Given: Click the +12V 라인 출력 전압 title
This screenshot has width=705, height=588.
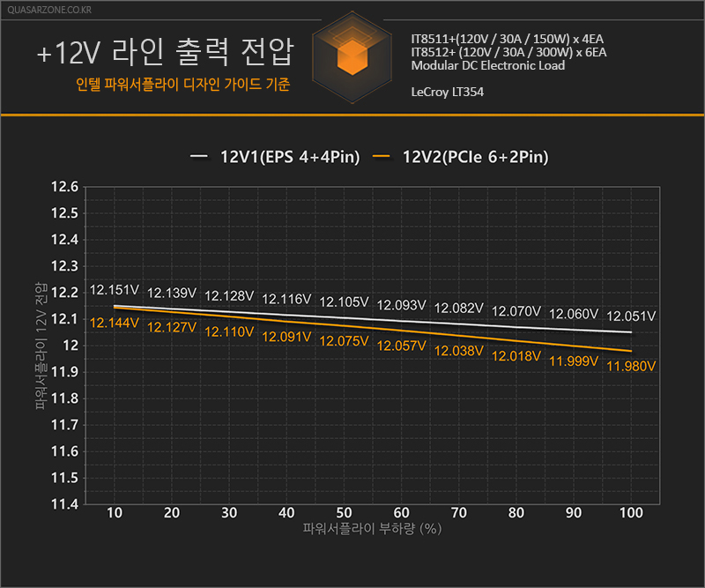Looking at the screenshot, I should [166, 52].
